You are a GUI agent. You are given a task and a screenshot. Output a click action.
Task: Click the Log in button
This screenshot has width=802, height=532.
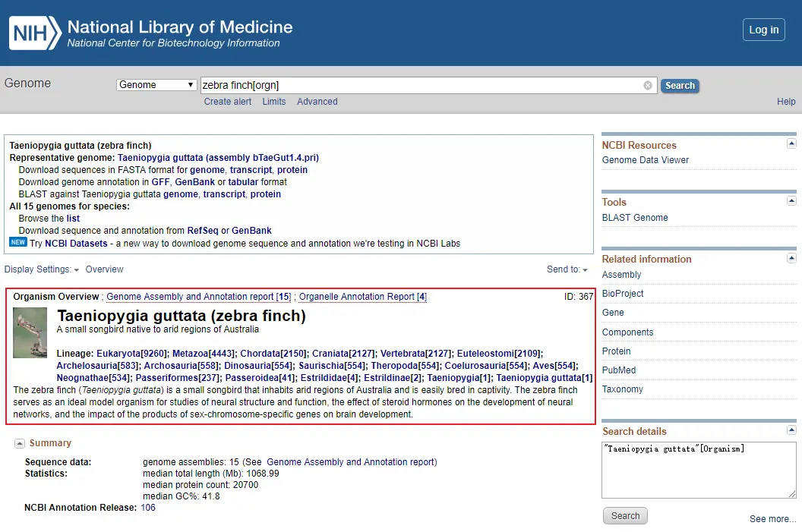point(763,30)
